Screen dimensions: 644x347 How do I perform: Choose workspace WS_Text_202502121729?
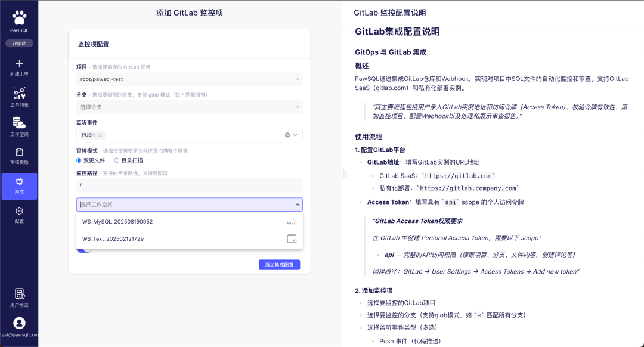pyautogui.click(x=190, y=239)
